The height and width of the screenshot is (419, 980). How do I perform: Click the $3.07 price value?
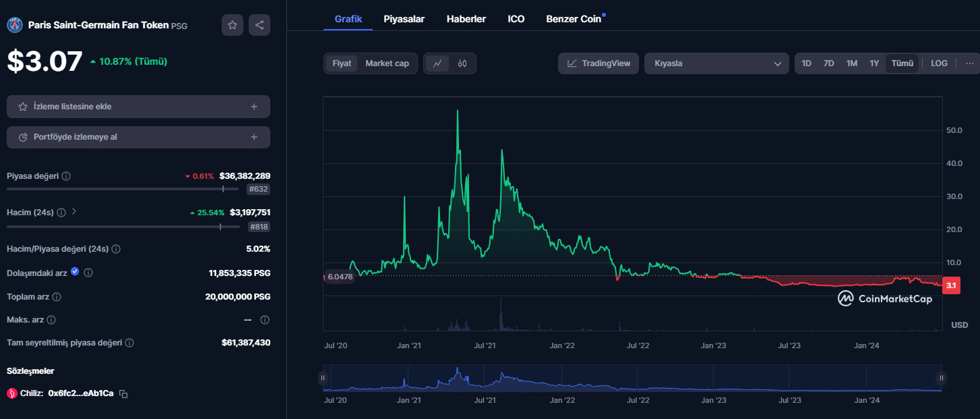pos(44,61)
